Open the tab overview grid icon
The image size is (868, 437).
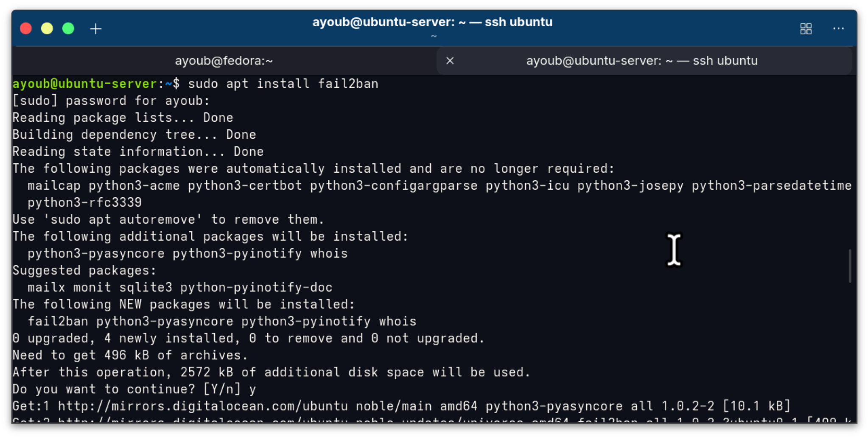[806, 29]
